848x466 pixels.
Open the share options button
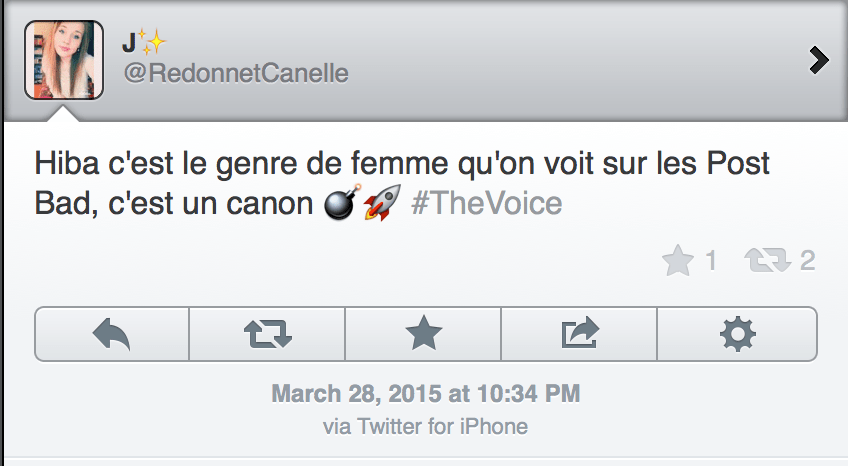[x=579, y=333]
